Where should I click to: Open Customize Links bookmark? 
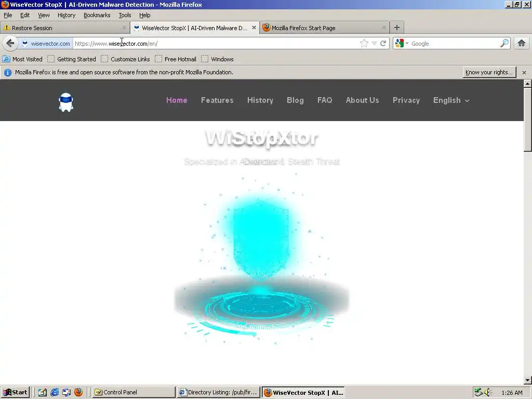[125, 59]
